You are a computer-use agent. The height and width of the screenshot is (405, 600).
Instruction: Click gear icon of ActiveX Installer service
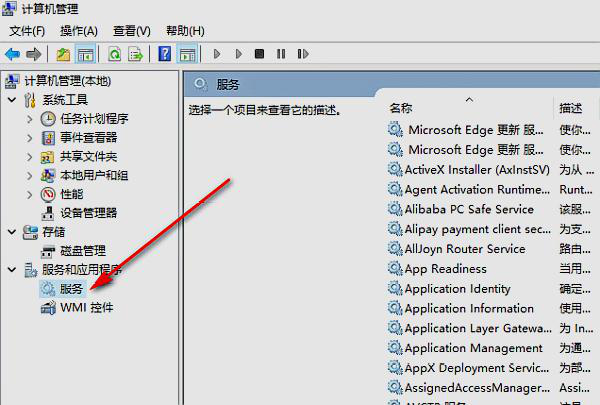395,169
